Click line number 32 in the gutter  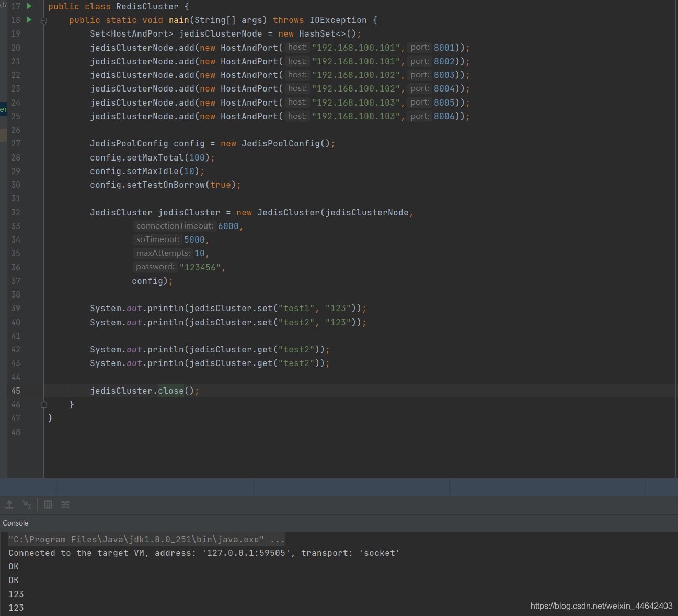tap(16, 212)
